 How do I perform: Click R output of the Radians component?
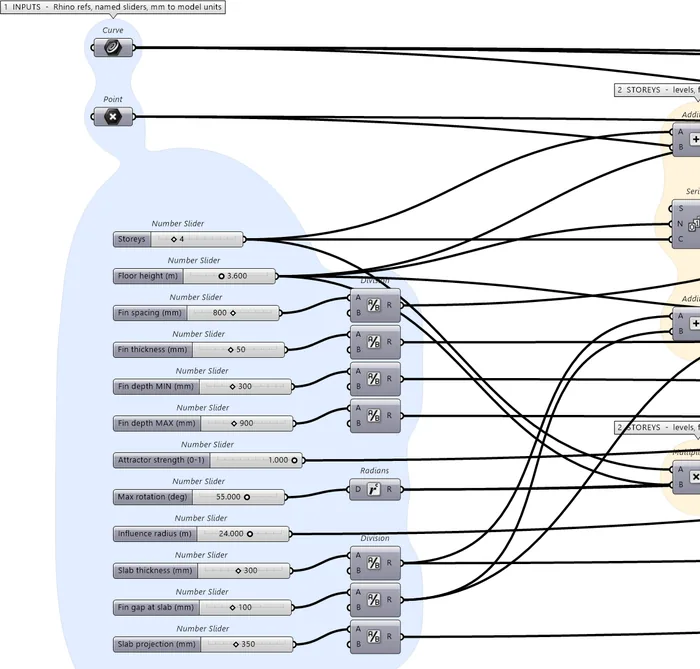point(389,490)
